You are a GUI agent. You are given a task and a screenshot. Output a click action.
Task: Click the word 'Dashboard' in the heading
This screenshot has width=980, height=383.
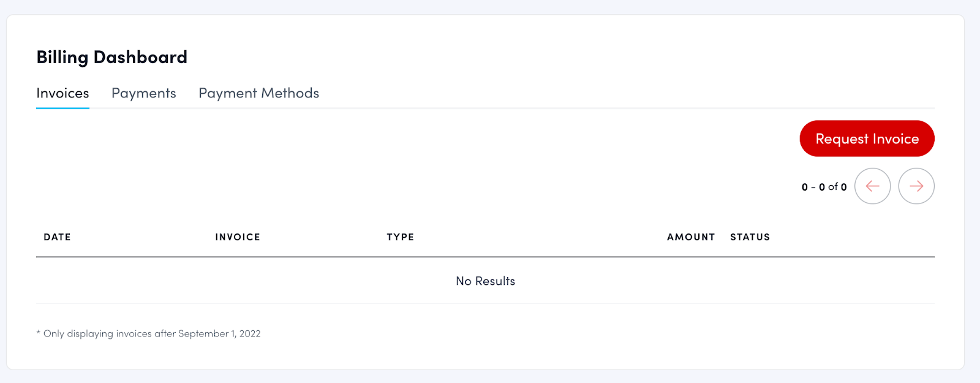click(x=140, y=57)
